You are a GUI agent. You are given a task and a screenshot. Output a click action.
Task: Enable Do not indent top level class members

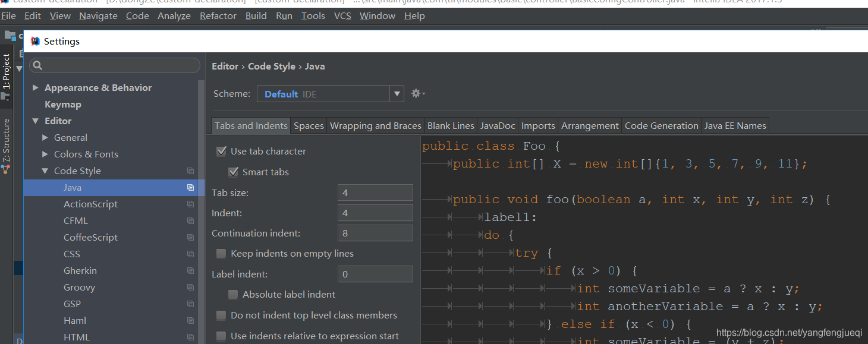(221, 315)
